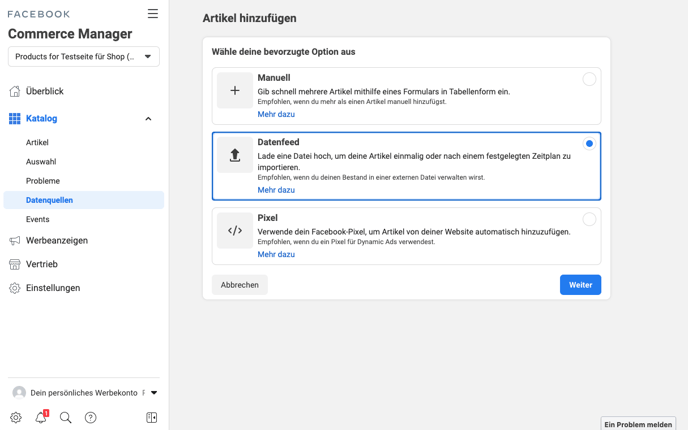Open Artikel under Katalog

37,142
